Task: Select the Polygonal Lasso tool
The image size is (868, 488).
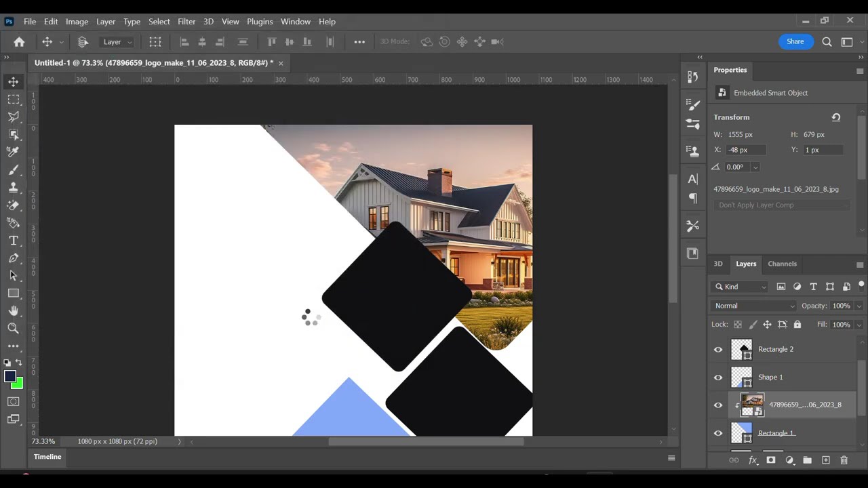Action: (14, 117)
